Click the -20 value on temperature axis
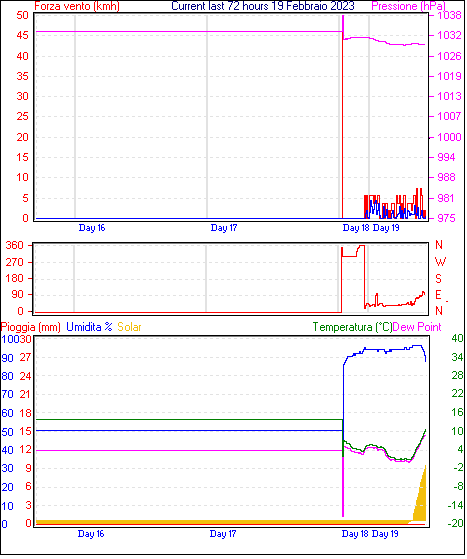Viewport: 467px width, 559px height. click(x=456, y=523)
